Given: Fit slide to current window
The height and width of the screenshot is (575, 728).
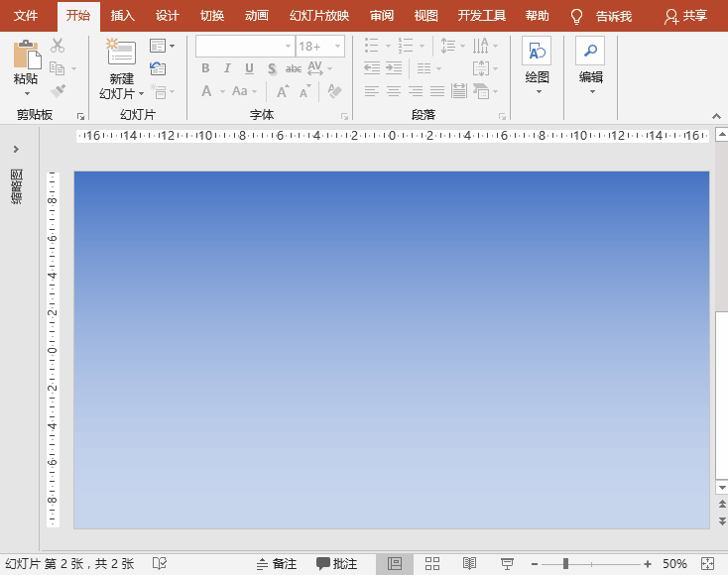Looking at the screenshot, I should click(x=707, y=564).
